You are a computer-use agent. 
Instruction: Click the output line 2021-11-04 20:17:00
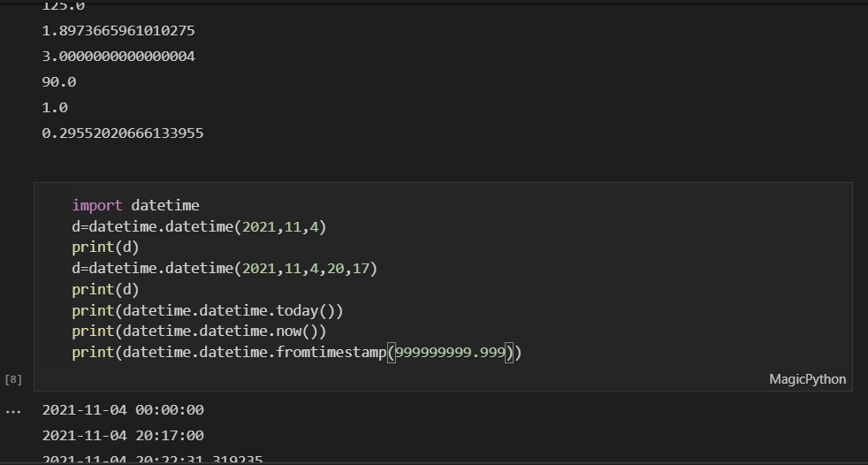click(123, 436)
